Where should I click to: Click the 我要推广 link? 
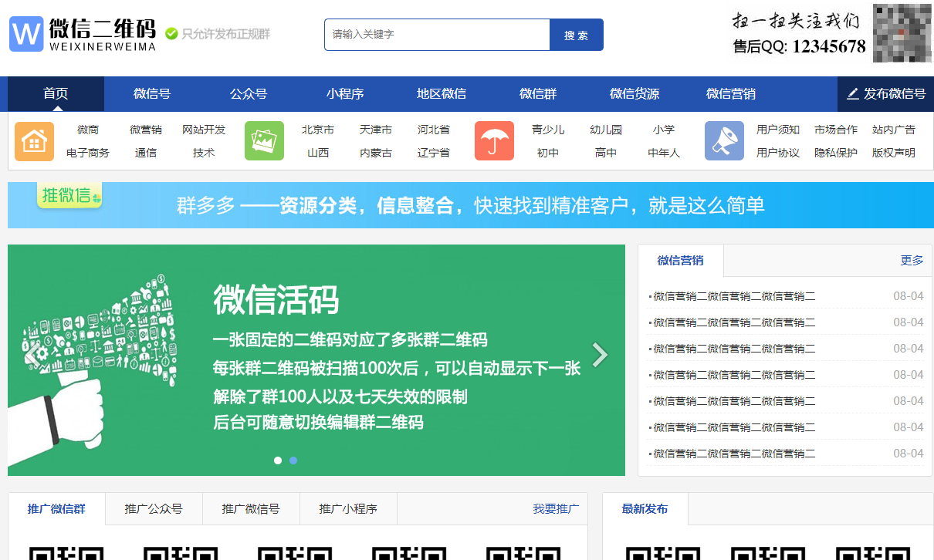pyautogui.click(x=556, y=509)
